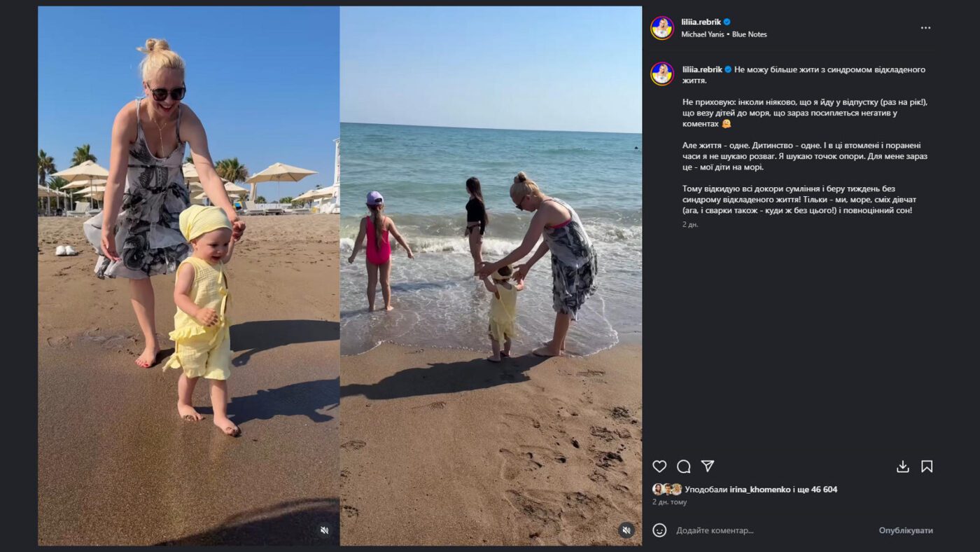Unmute the right video with the speaker icon
Image resolution: width=980 pixels, height=552 pixels.
click(626, 530)
